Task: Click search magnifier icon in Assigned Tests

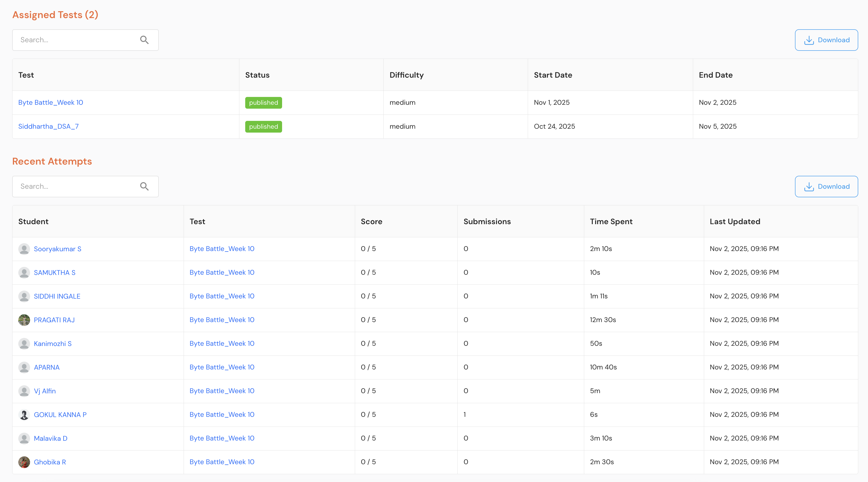Action: click(144, 40)
